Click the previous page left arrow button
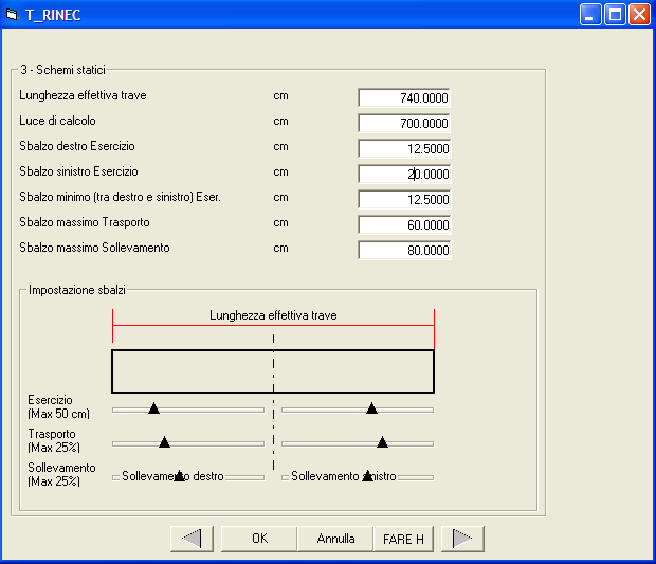The image size is (656, 564). pos(192,538)
